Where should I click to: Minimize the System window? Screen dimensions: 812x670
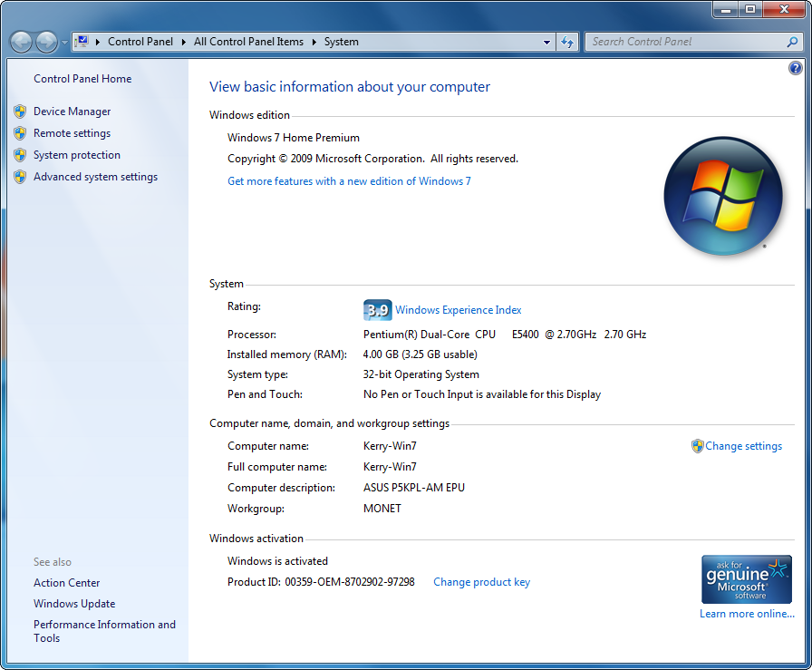pos(726,10)
